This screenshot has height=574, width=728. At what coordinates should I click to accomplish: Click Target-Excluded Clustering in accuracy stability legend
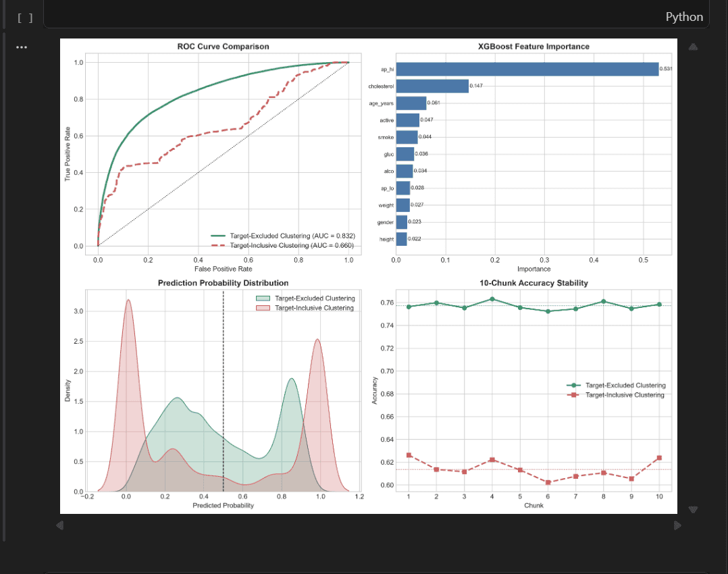pyautogui.click(x=625, y=386)
